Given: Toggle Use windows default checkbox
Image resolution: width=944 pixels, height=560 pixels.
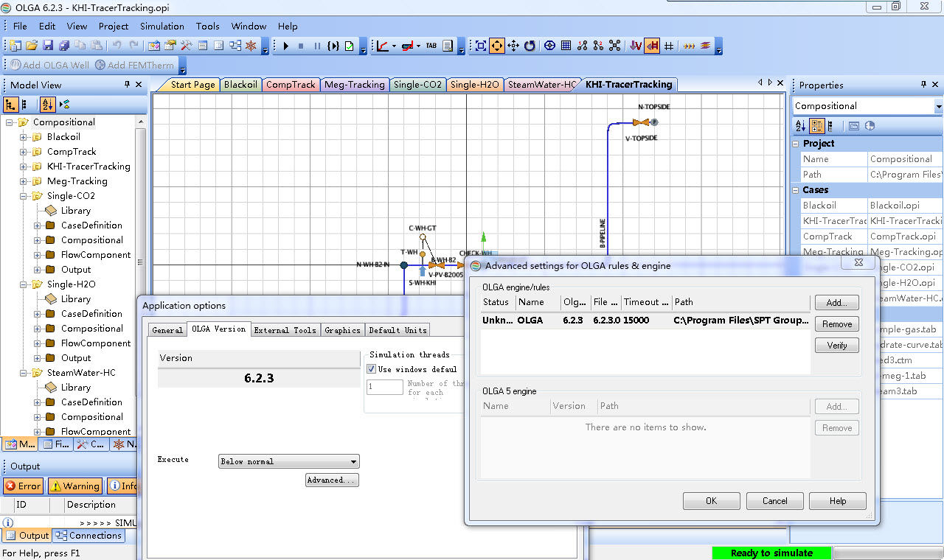Looking at the screenshot, I should [x=372, y=369].
